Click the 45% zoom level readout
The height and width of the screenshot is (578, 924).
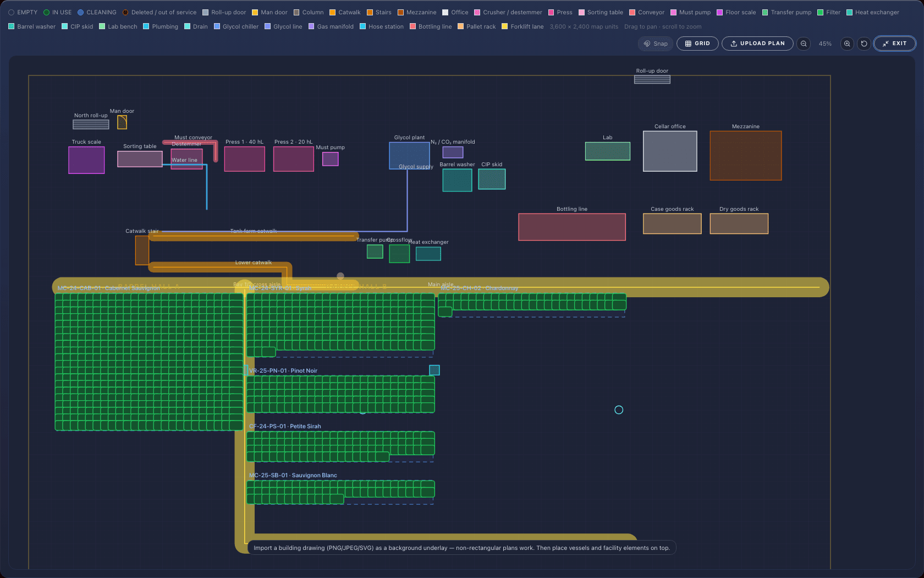click(x=825, y=43)
